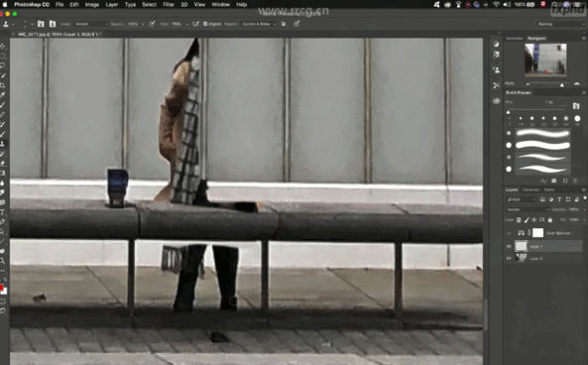Select Layer 0 in the Layers panel

click(535, 259)
